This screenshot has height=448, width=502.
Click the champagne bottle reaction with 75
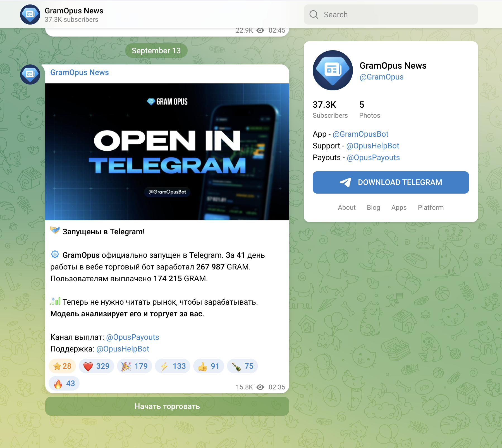242,366
